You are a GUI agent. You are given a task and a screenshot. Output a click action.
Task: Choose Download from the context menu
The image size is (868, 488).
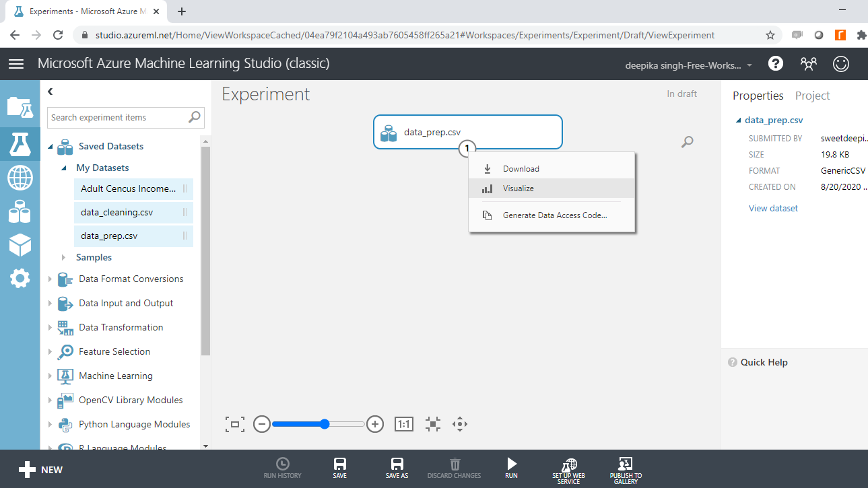coord(552,169)
